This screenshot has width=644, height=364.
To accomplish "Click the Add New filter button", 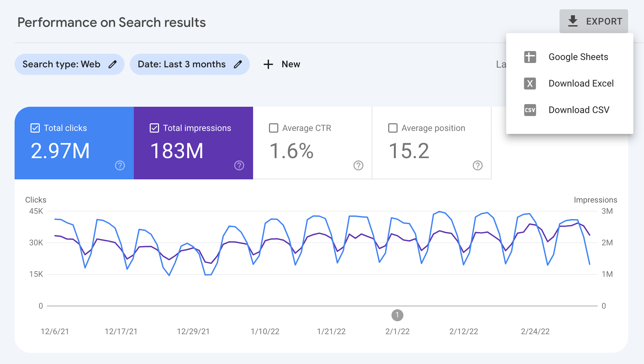I will click(x=281, y=64).
